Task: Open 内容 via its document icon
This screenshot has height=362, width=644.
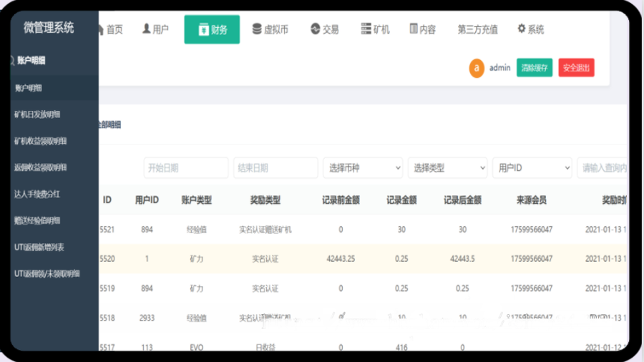Action: (414, 29)
